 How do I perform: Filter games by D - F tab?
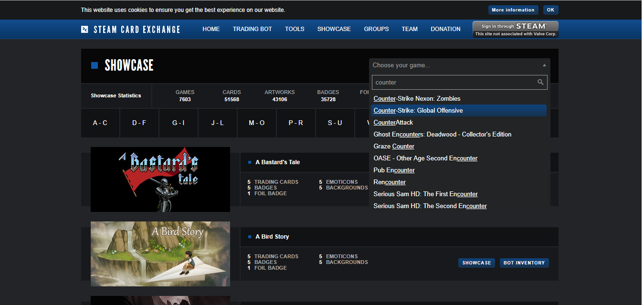pos(139,123)
